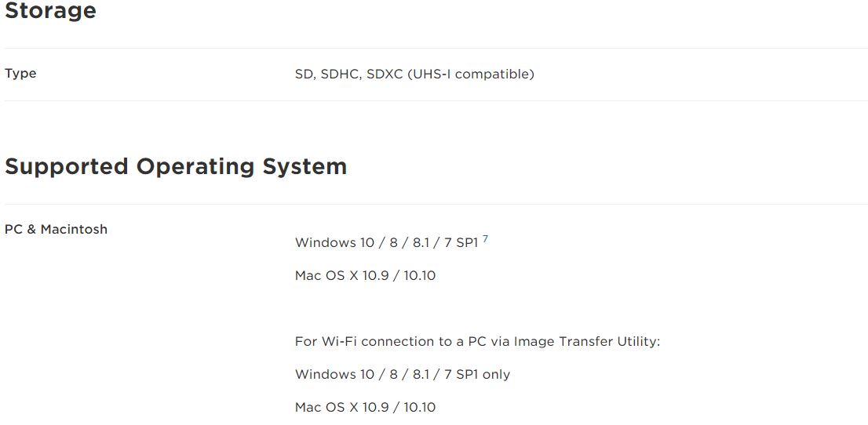The height and width of the screenshot is (425, 868).
Task: Select the Supported Operating System heading
Action: point(176,166)
